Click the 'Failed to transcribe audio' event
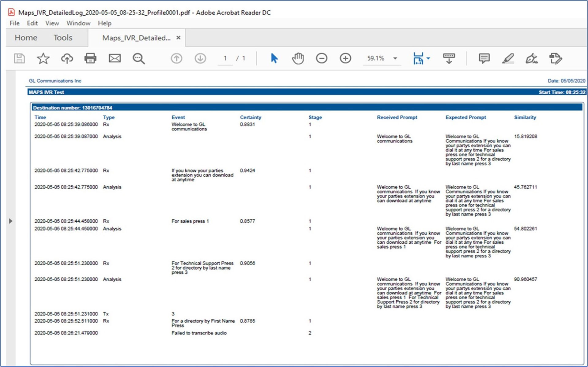This screenshot has width=588, height=367. coord(199,333)
